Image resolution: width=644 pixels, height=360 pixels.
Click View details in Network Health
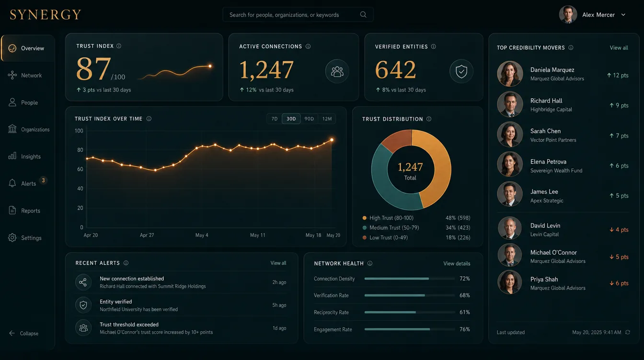coord(457,263)
